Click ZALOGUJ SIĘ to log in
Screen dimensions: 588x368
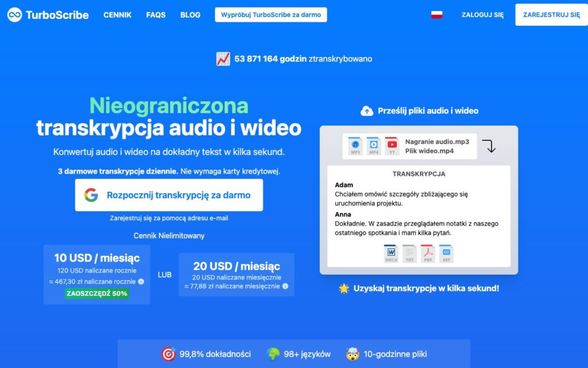[x=482, y=15]
